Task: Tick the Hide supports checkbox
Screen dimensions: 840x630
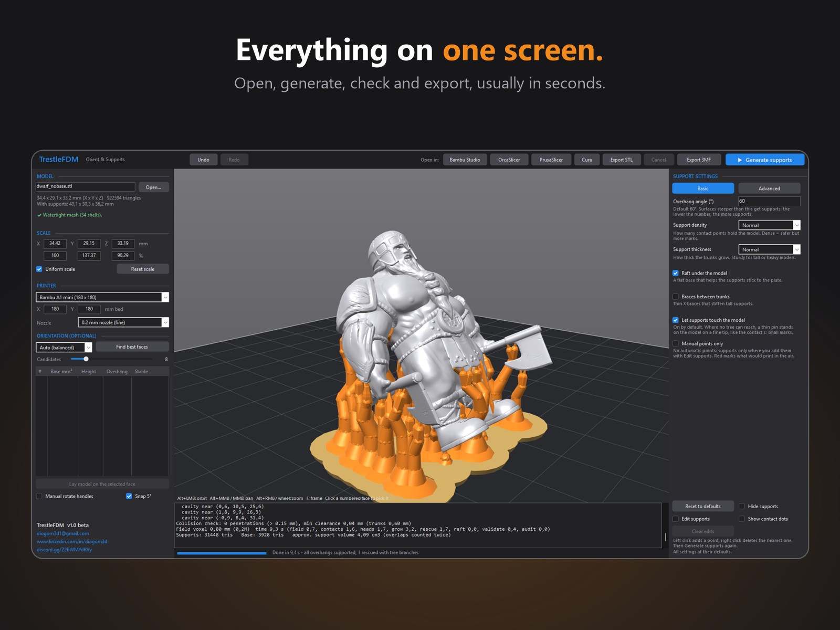Action: [742, 507]
